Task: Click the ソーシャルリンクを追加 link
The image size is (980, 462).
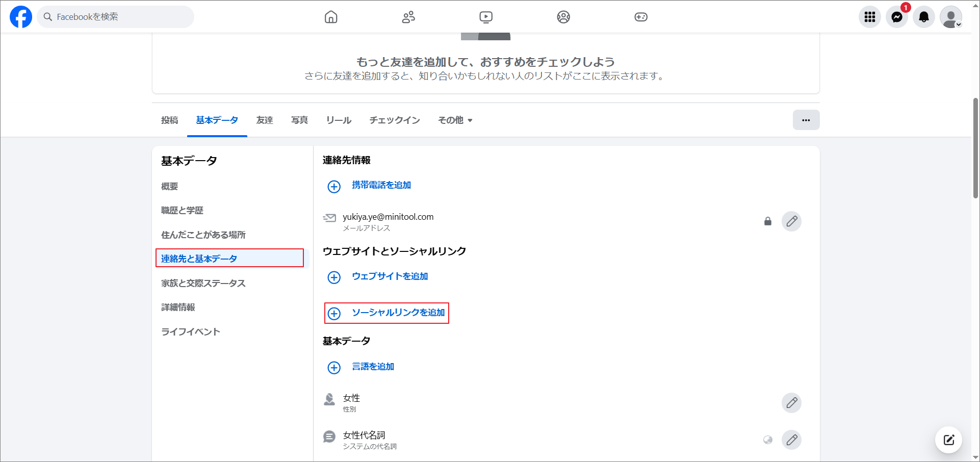Action: 397,313
